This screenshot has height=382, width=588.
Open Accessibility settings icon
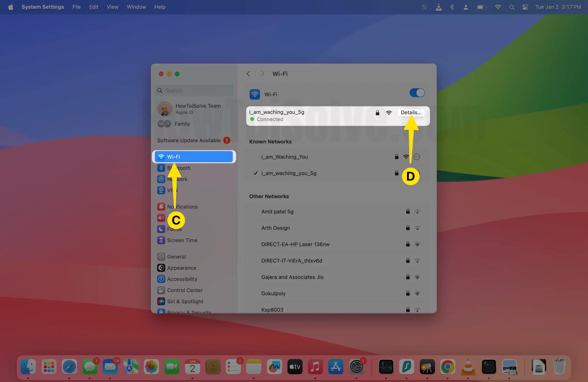click(x=161, y=279)
